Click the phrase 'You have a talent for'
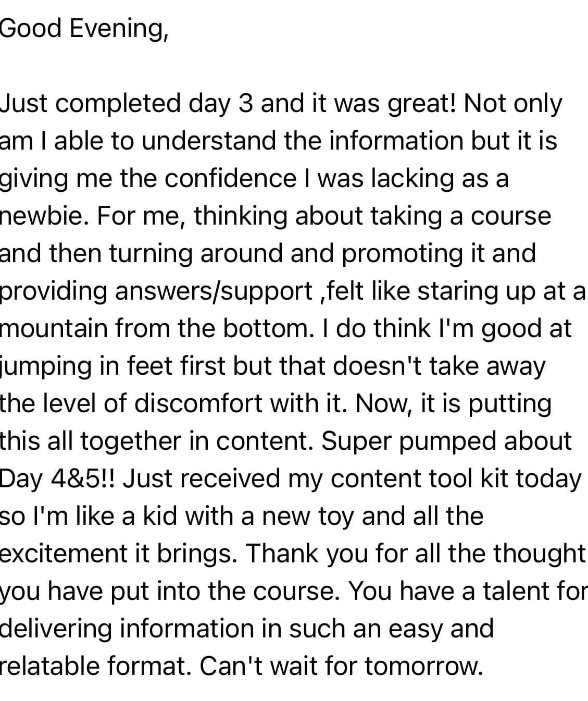 tap(468, 592)
